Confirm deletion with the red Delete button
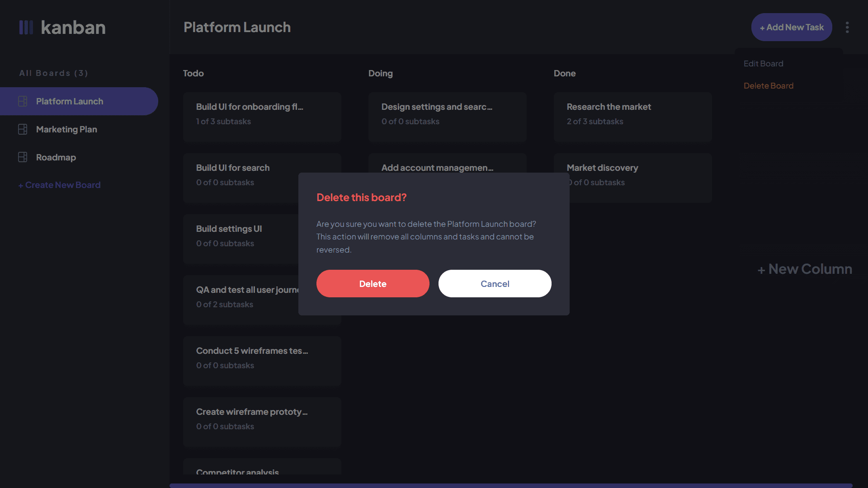Viewport: 868px width, 488px height. (373, 284)
